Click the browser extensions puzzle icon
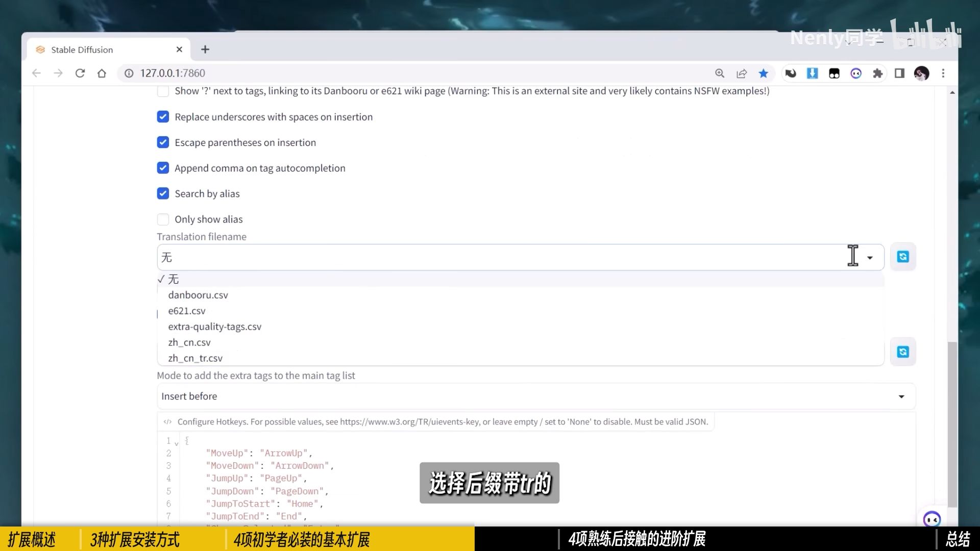 (879, 72)
